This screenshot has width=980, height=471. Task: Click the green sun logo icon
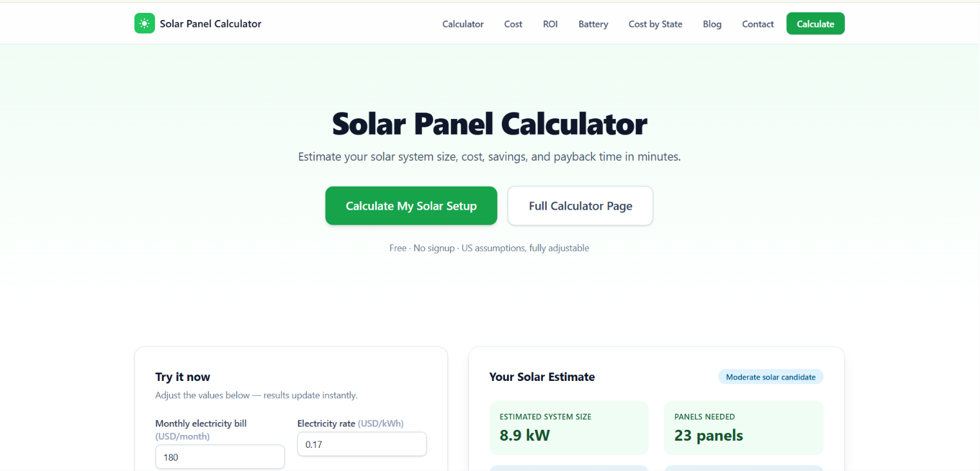click(x=145, y=24)
